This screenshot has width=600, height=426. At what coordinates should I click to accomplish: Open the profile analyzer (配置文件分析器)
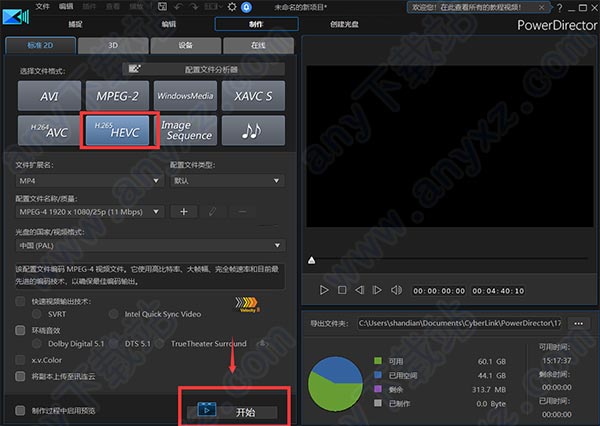[204, 69]
